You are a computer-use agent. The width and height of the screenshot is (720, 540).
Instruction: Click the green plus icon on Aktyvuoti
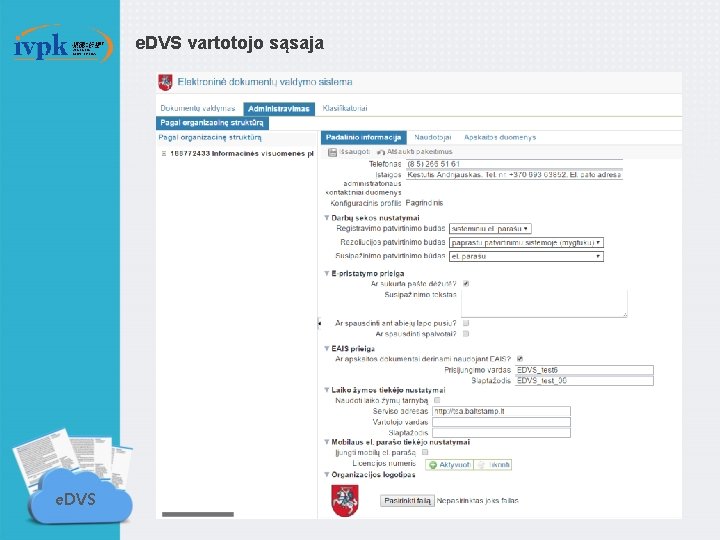click(x=433, y=465)
